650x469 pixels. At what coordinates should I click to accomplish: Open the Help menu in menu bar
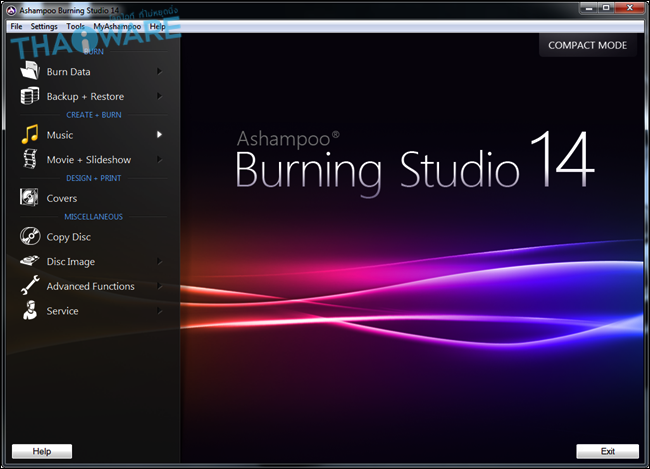(x=157, y=26)
